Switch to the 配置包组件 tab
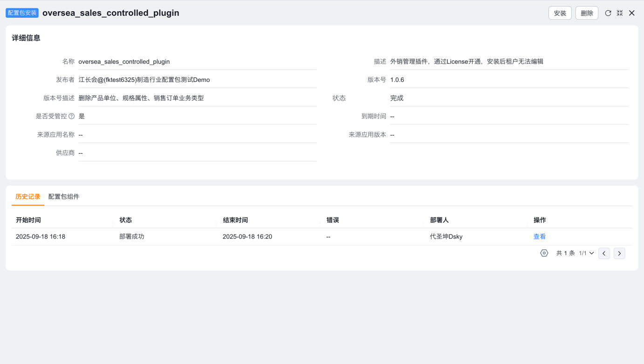 pyautogui.click(x=64, y=197)
